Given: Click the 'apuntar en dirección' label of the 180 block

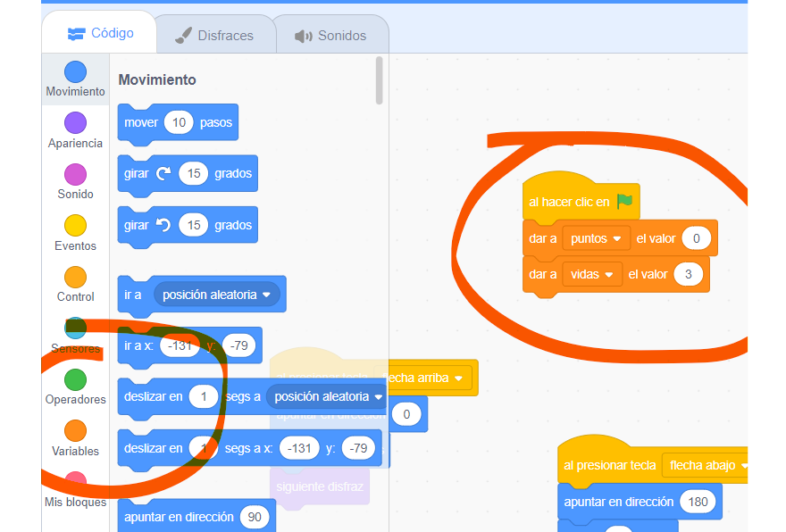Looking at the screenshot, I should coord(619,502).
